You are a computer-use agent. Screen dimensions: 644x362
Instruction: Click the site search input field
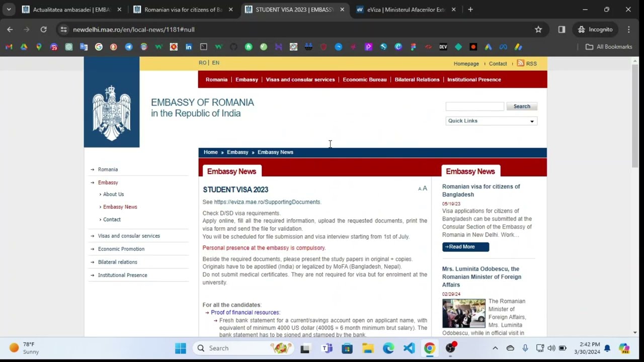tap(474, 106)
